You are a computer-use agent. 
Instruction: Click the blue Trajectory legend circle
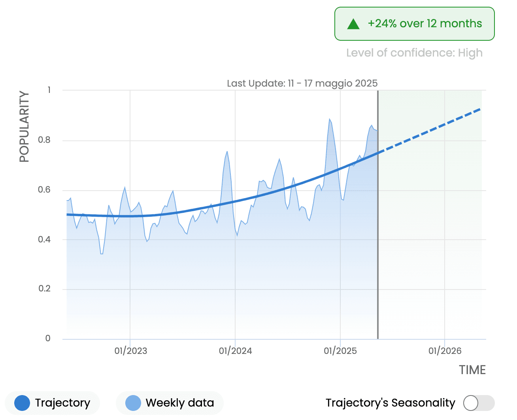pyautogui.click(x=22, y=403)
